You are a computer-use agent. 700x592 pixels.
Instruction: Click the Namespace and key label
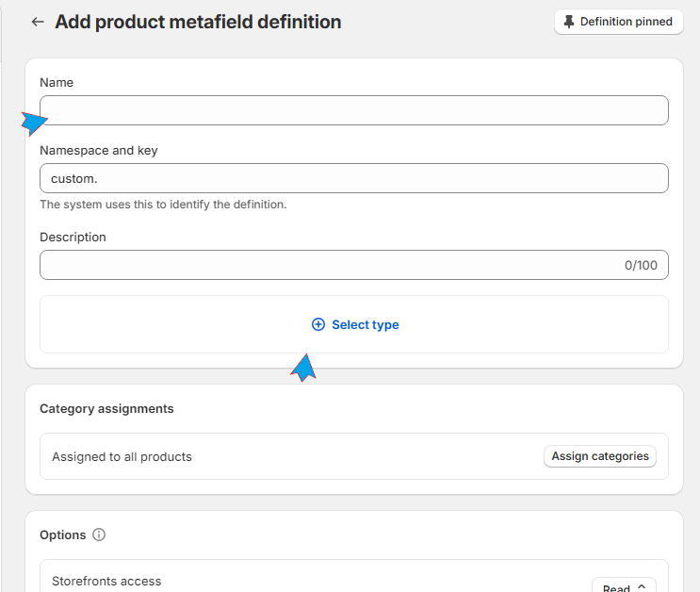tap(99, 150)
